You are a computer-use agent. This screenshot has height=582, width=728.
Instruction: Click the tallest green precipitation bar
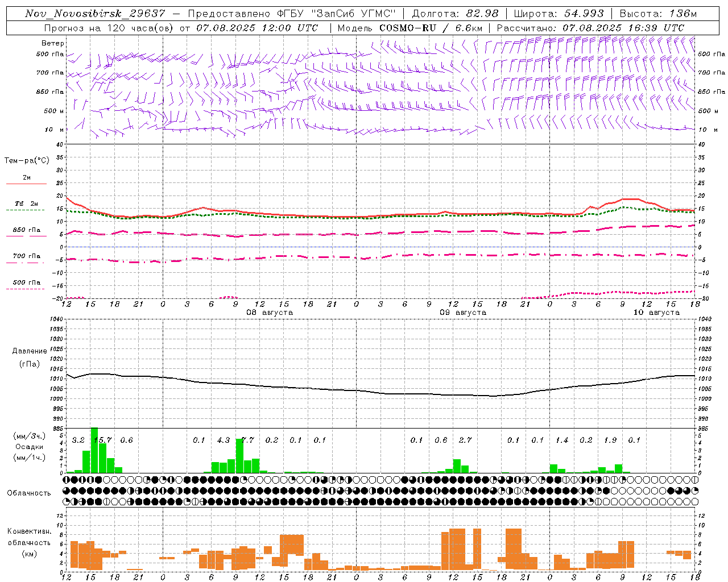point(94,450)
